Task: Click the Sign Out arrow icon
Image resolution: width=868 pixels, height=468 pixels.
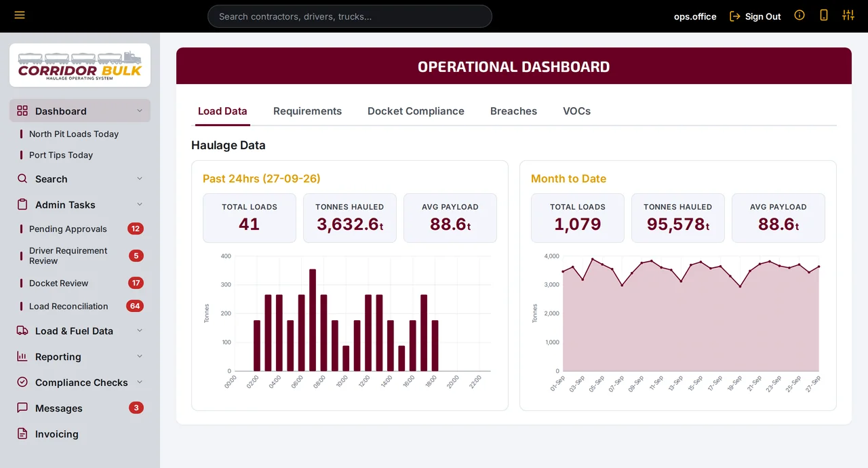Action: pos(735,16)
